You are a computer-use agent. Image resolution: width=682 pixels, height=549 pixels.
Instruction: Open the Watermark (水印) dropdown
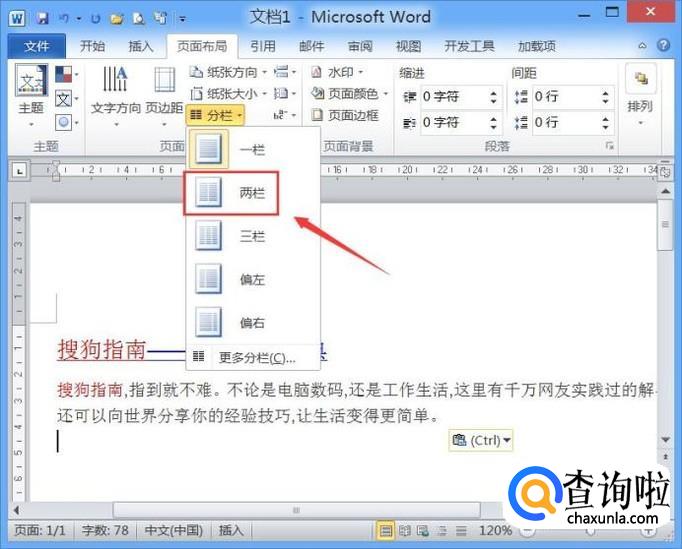[x=338, y=72]
